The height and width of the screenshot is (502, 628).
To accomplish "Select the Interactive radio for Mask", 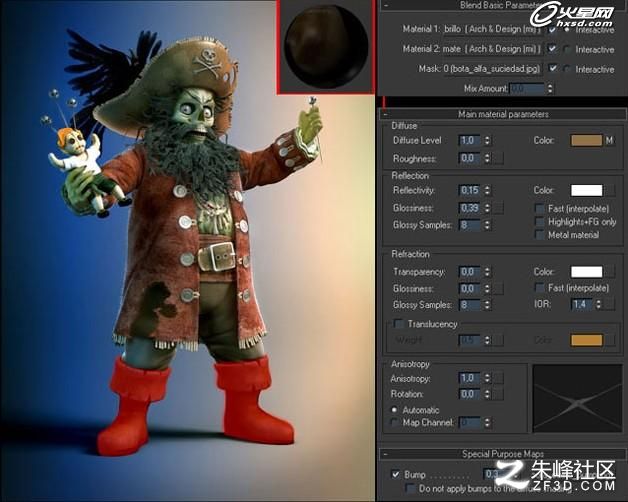I will coord(567,69).
